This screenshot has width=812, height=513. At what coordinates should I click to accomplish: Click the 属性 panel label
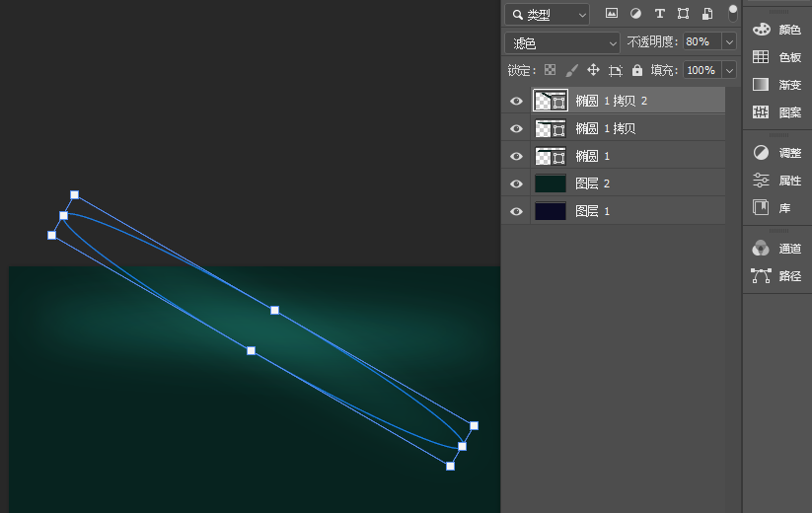coord(789,181)
